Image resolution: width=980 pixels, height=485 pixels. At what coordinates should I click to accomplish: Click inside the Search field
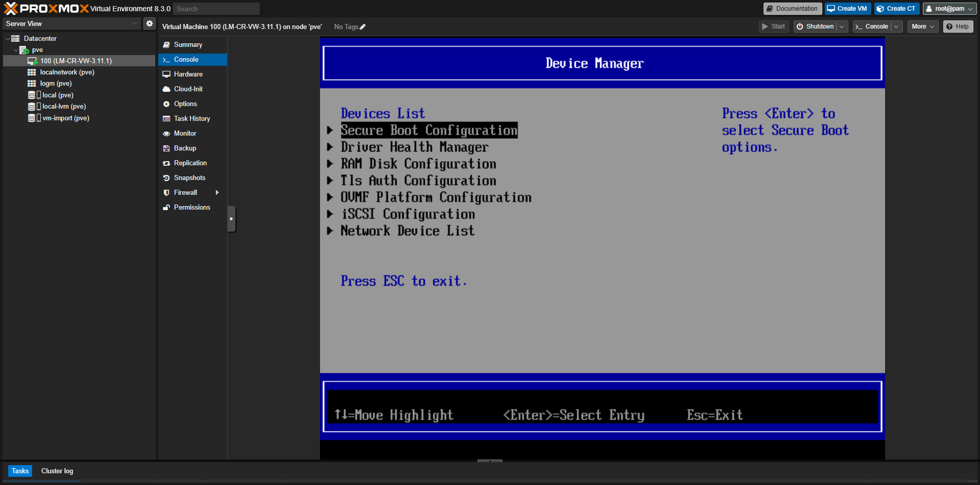click(216, 8)
